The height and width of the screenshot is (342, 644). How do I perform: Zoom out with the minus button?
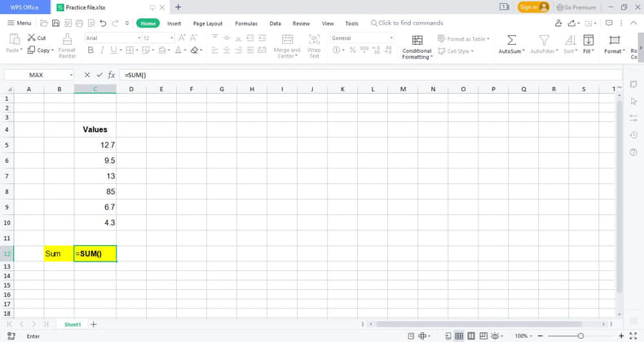point(540,335)
